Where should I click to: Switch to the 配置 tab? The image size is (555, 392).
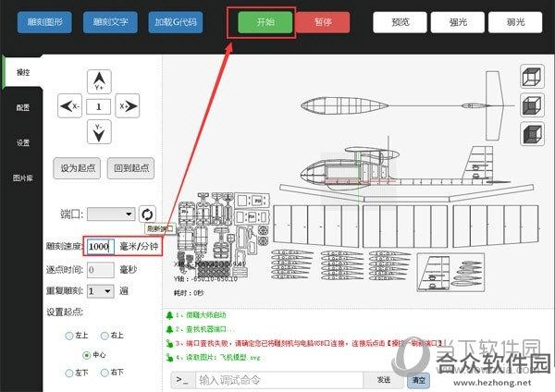coord(23,107)
